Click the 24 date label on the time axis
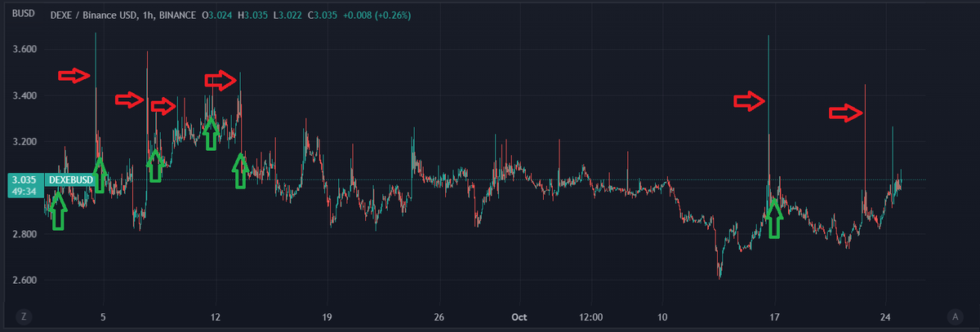 pyautogui.click(x=886, y=317)
